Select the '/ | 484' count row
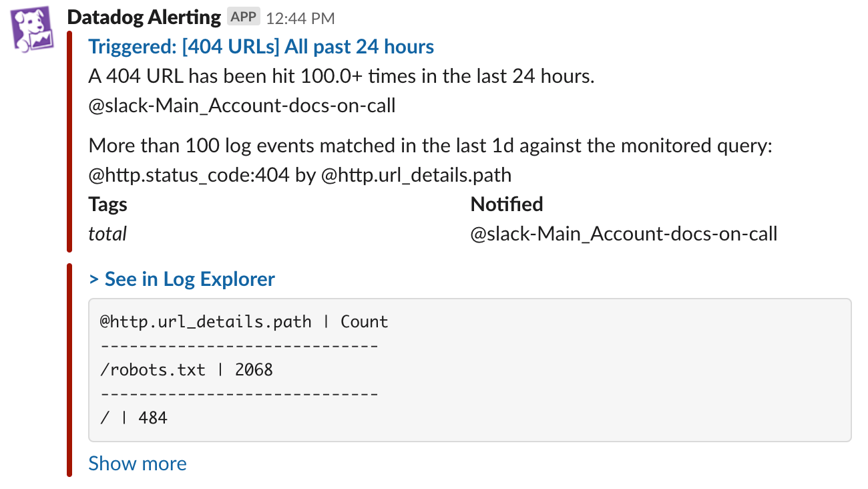The image size is (868, 489). 134,418
